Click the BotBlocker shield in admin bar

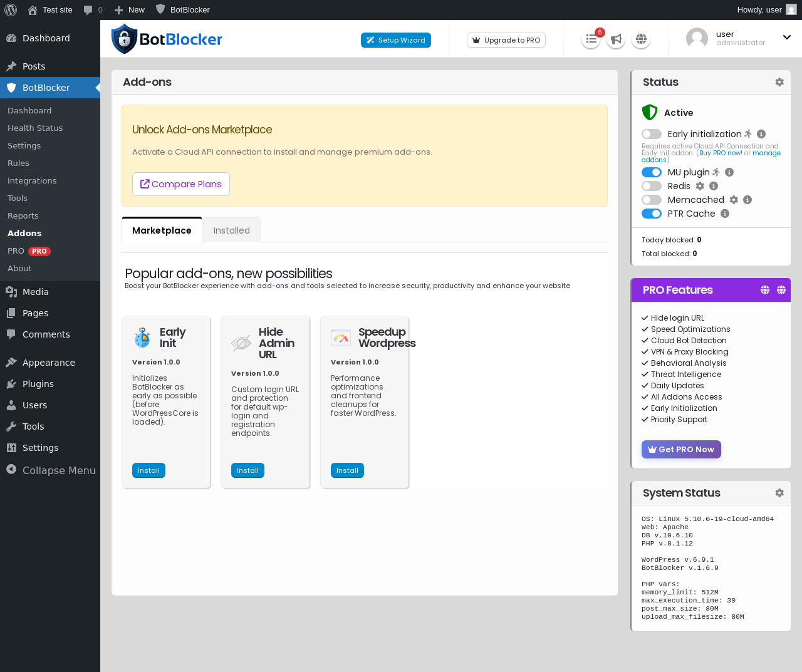(160, 9)
